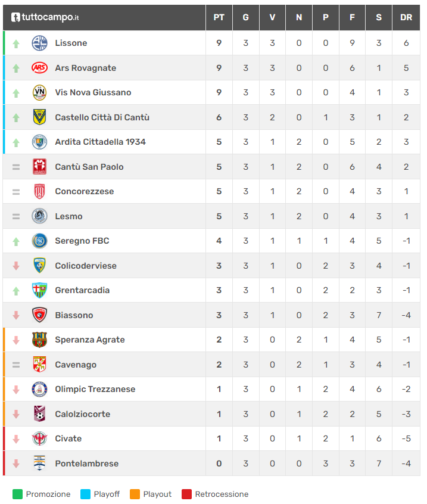Open the Ardita Cittadella 1934 team link
The height and width of the screenshot is (504, 427).
pos(100,142)
